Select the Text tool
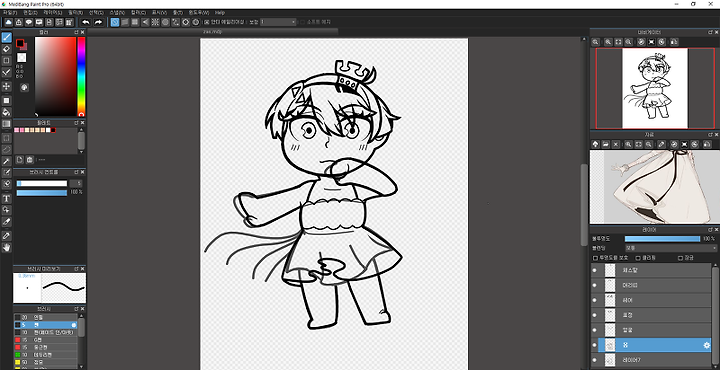 6,198
